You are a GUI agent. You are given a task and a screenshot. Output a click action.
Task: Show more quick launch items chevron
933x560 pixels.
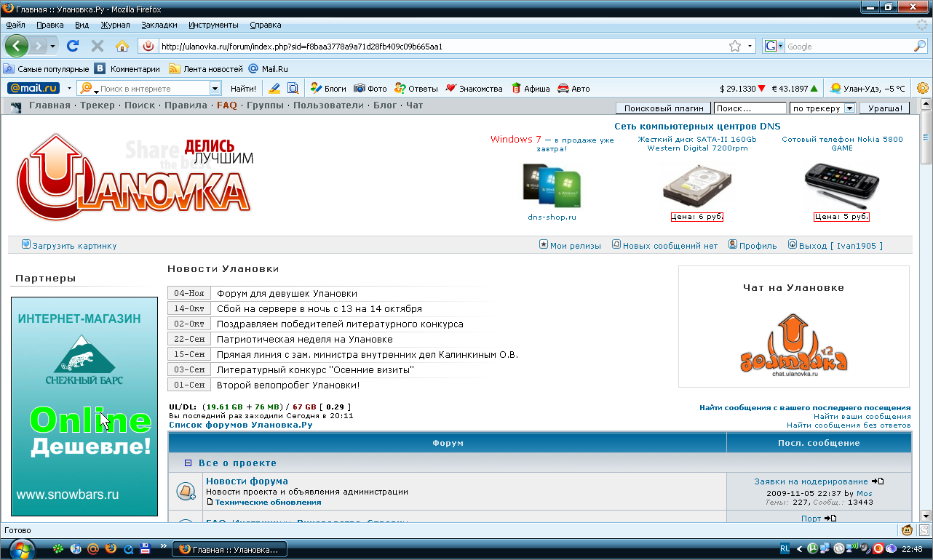point(162,546)
